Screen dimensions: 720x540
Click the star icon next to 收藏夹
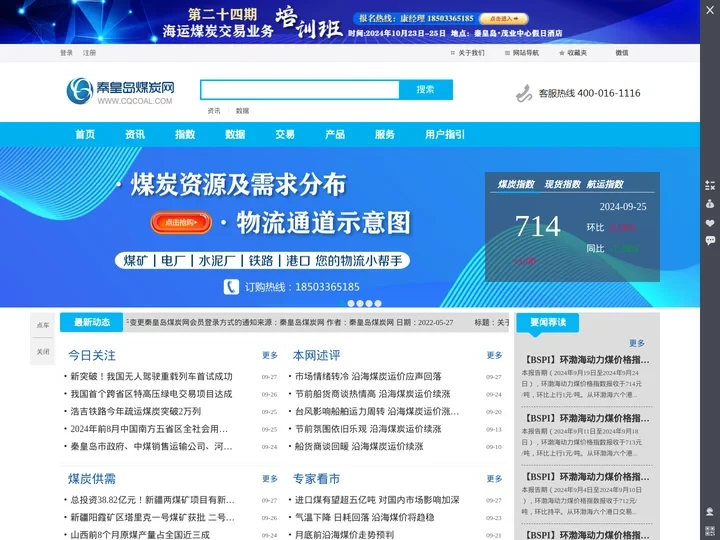coord(562,53)
